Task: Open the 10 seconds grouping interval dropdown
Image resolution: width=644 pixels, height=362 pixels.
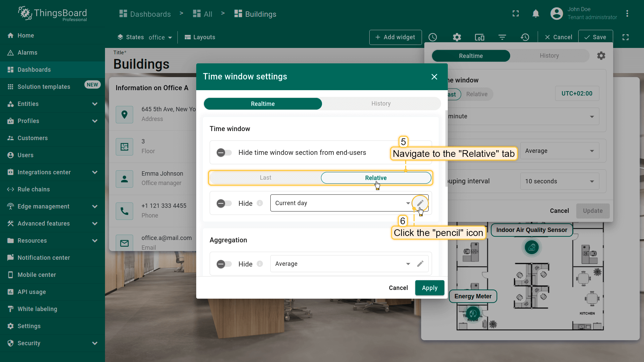Action: 559,181
